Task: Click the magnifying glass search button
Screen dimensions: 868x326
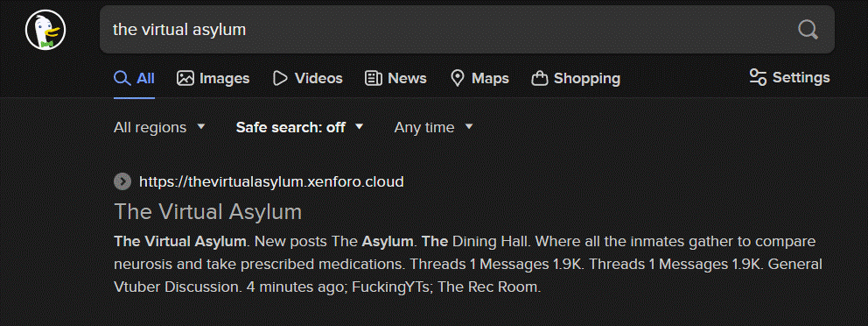Action: (808, 30)
